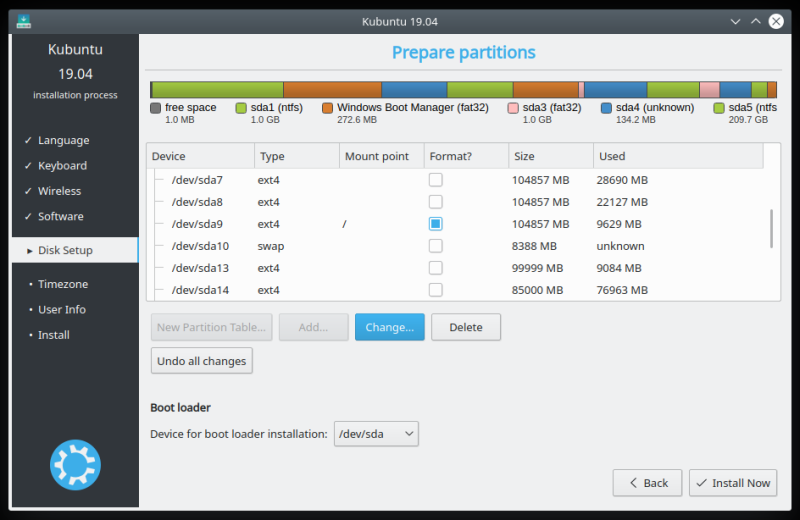The width and height of the screenshot is (800, 520).
Task: Select the /dev/sda8 row
Action: coord(455,202)
